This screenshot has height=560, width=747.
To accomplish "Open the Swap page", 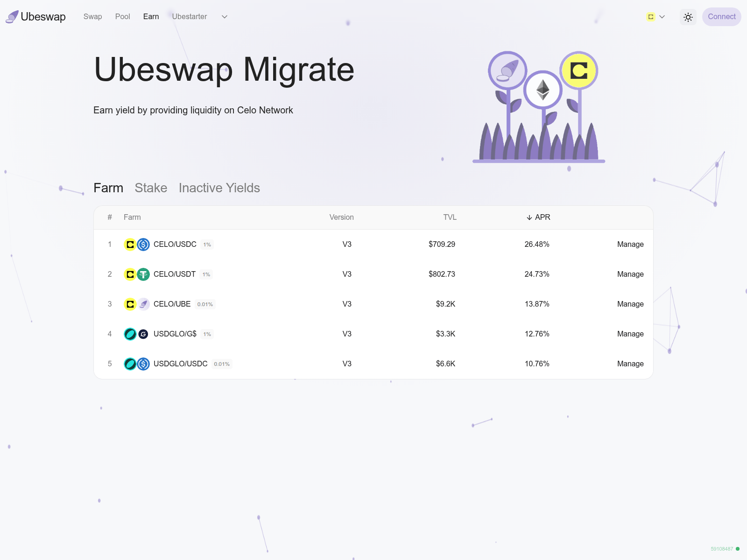I will [92, 17].
